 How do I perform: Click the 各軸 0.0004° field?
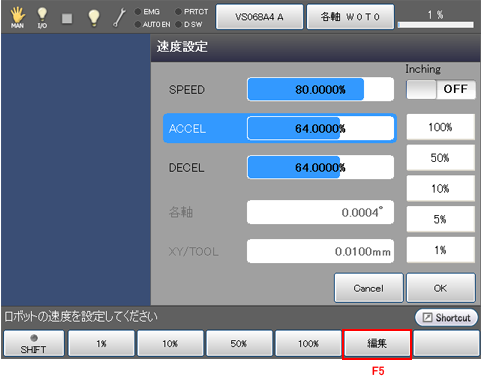coord(320,212)
